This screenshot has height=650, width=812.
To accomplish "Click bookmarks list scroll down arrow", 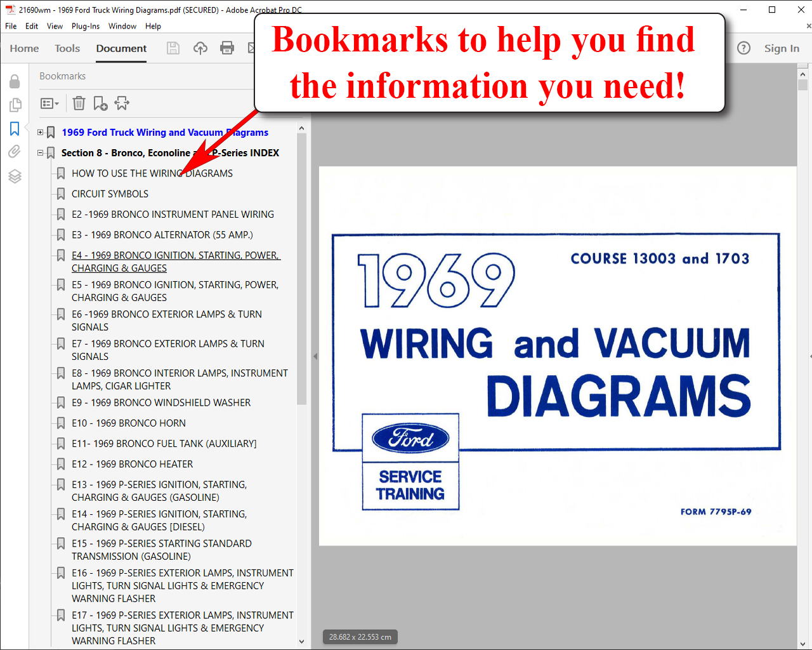I will click(x=301, y=642).
